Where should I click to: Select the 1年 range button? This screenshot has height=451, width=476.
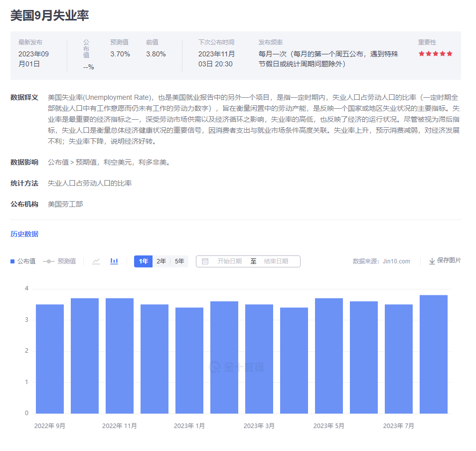[143, 261]
